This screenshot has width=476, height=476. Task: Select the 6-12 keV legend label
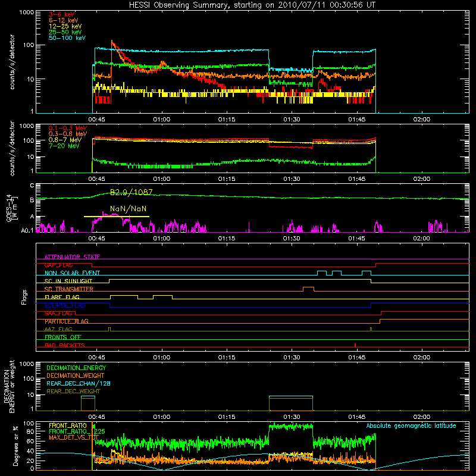click(x=64, y=20)
